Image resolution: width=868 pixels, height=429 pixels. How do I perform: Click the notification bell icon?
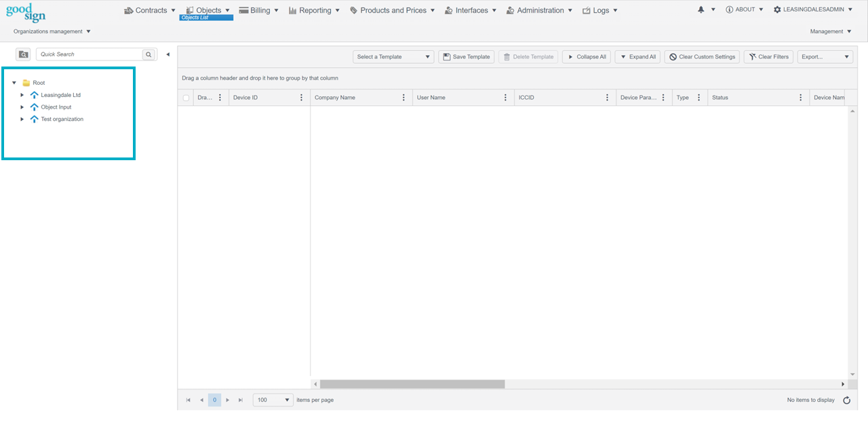pos(701,10)
